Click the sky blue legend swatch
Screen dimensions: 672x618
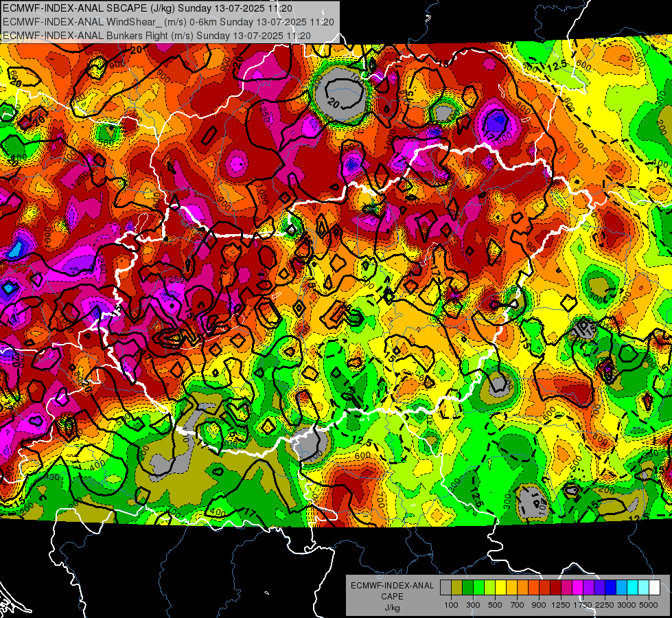tap(621, 588)
